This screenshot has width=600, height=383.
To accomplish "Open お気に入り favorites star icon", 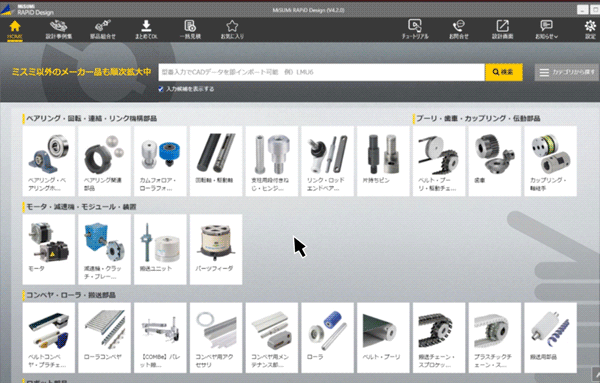I will pos(232,30).
